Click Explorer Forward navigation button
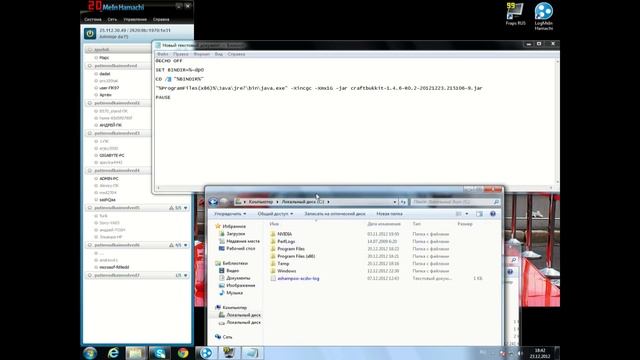Viewport: 640px width, 360px height. click(x=224, y=202)
